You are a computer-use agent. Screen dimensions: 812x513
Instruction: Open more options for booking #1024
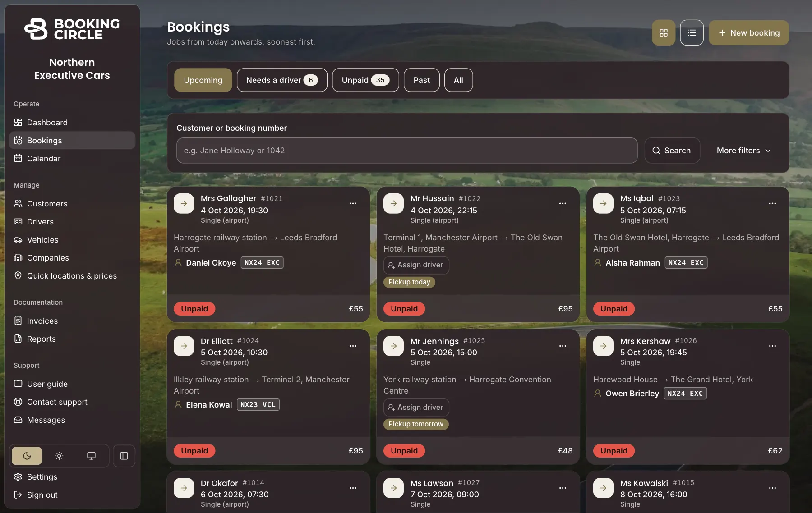point(353,346)
